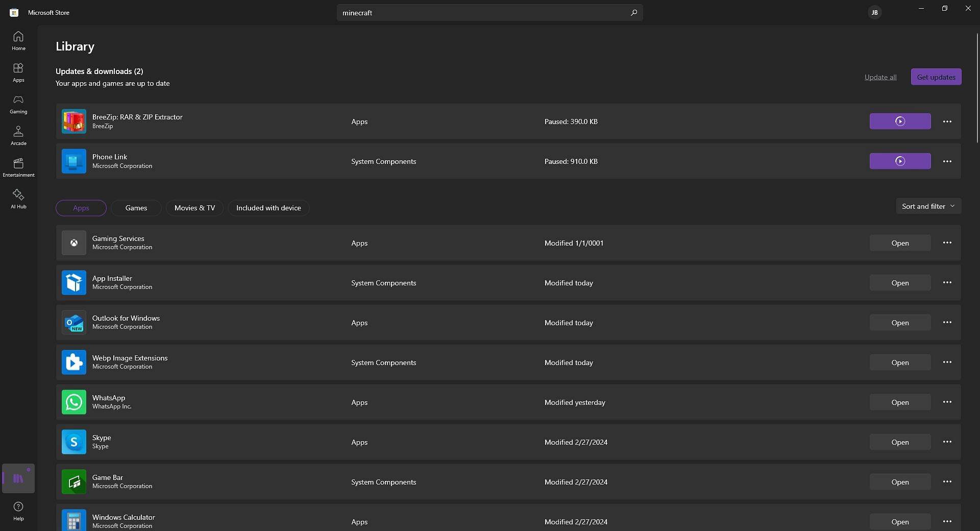The image size is (980, 531).
Task: Open Gaming Services
Action: click(900, 243)
